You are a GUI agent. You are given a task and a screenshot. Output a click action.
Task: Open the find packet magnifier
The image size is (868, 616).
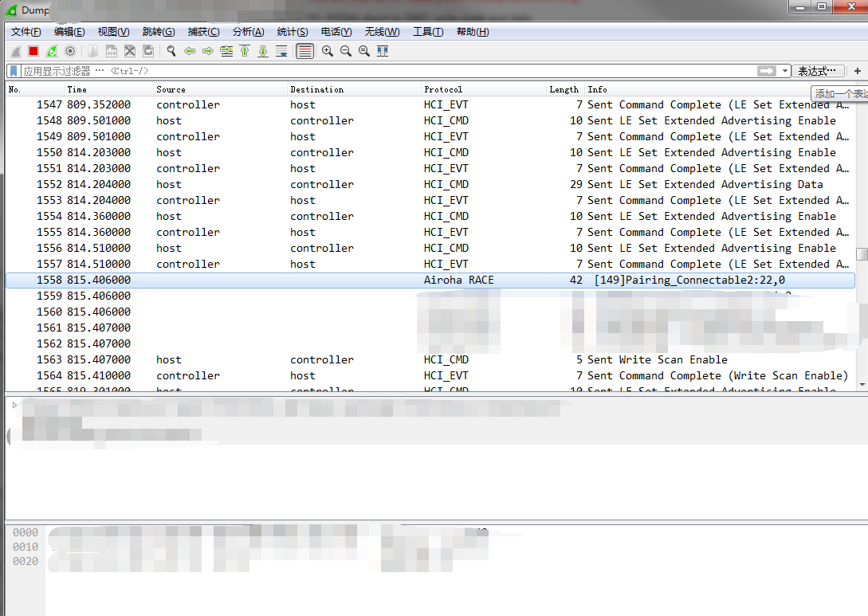pos(171,52)
